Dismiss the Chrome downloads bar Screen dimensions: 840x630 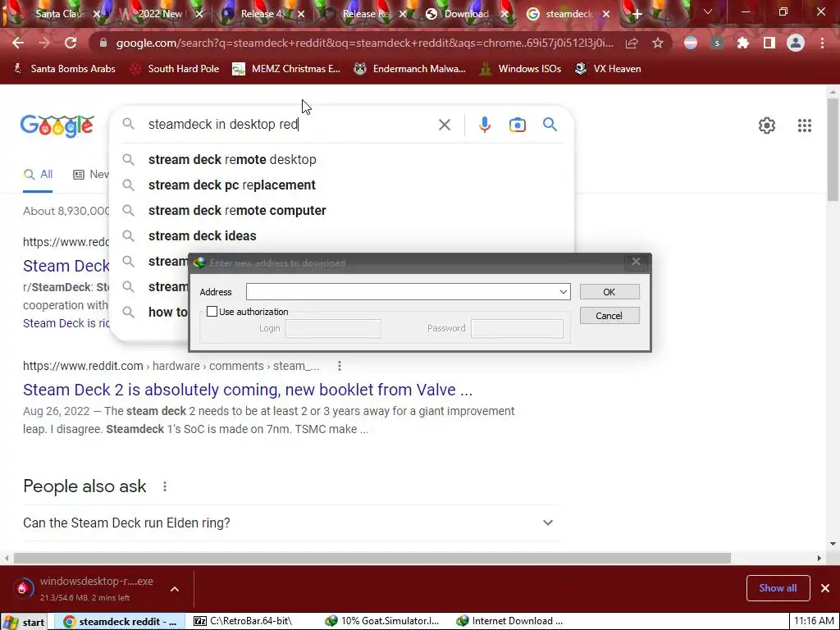825,588
